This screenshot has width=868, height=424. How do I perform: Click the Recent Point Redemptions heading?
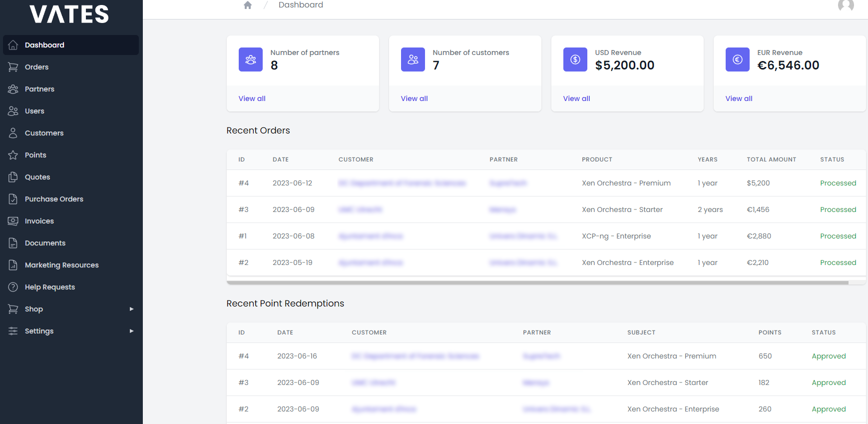coord(285,303)
